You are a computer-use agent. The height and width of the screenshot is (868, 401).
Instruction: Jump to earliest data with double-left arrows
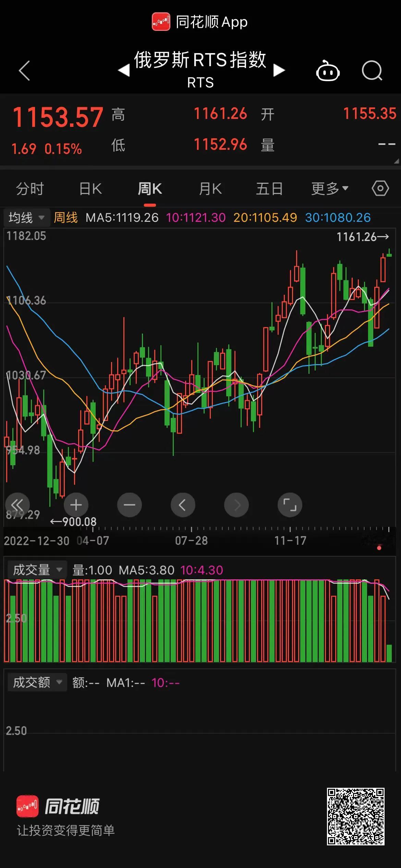[17, 505]
